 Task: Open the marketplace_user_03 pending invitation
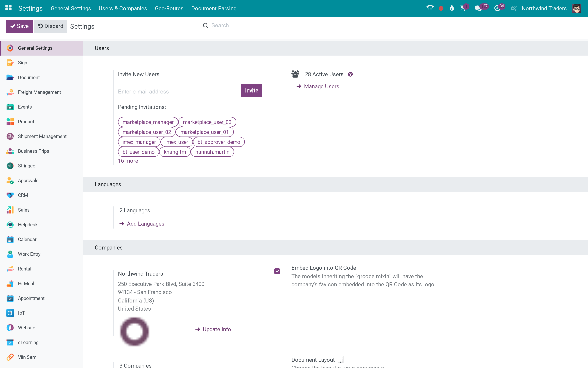tap(207, 122)
